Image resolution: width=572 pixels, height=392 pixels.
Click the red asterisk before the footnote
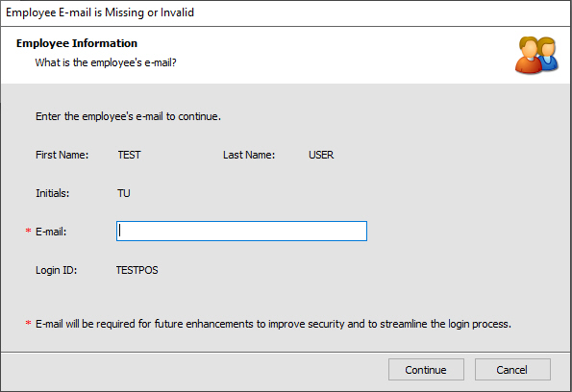(28, 323)
